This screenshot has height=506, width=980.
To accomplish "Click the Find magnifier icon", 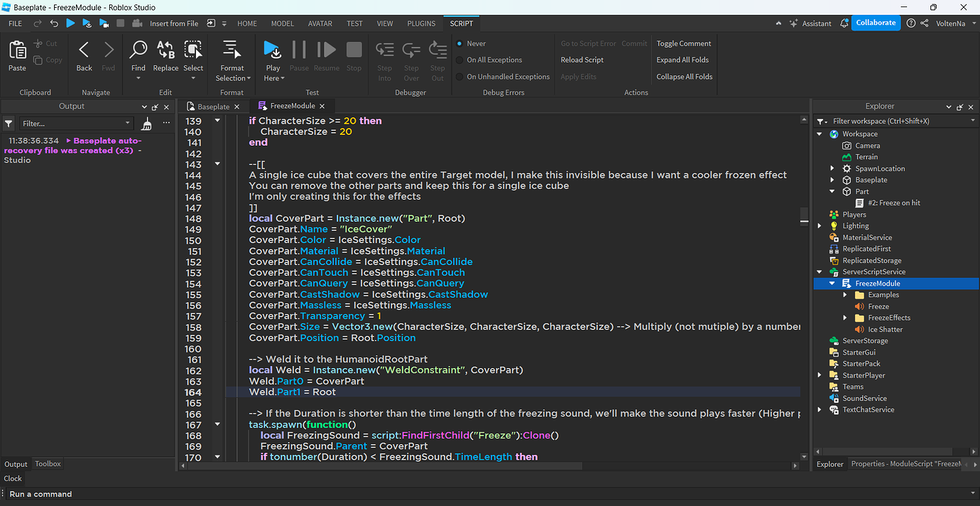I will (x=138, y=50).
